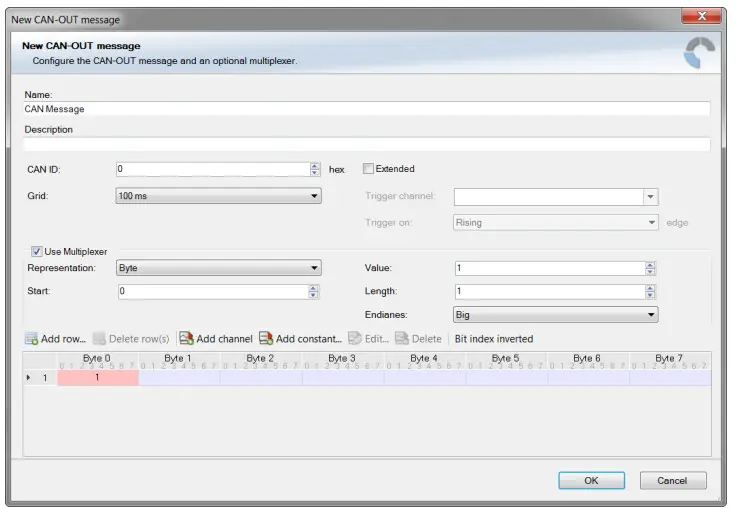Screen dimensions: 737x509
Task: Click OK to confirm message
Action: [x=591, y=480]
